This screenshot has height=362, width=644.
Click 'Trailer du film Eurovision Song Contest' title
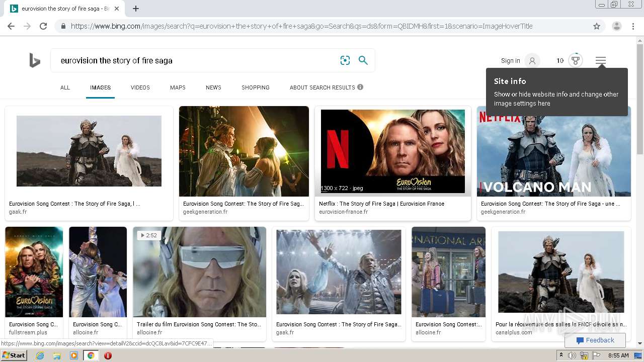pos(199,324)
